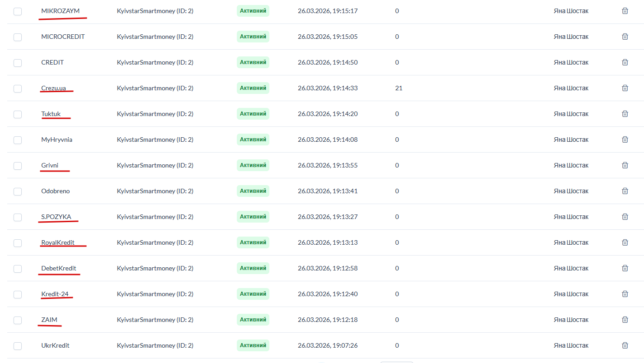Open the Kredit-24 entry
The width and height of the screenshot is (644, 363).
(55, 294)
